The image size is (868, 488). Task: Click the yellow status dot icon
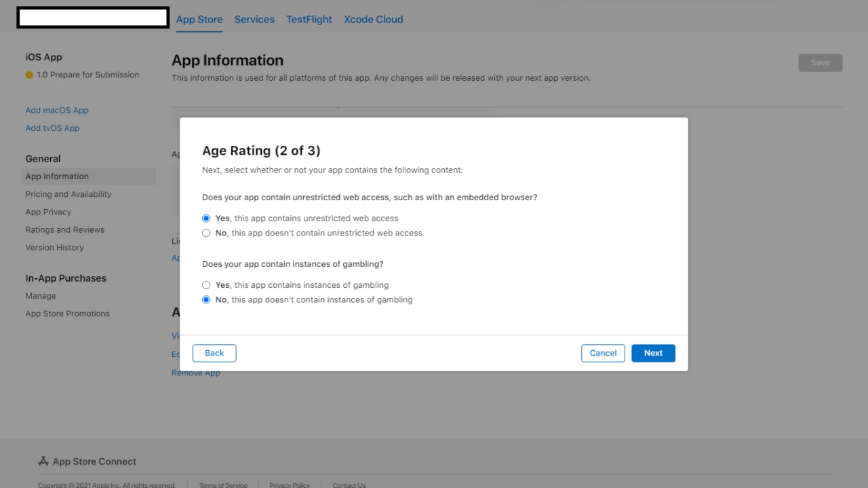[29, 75]
